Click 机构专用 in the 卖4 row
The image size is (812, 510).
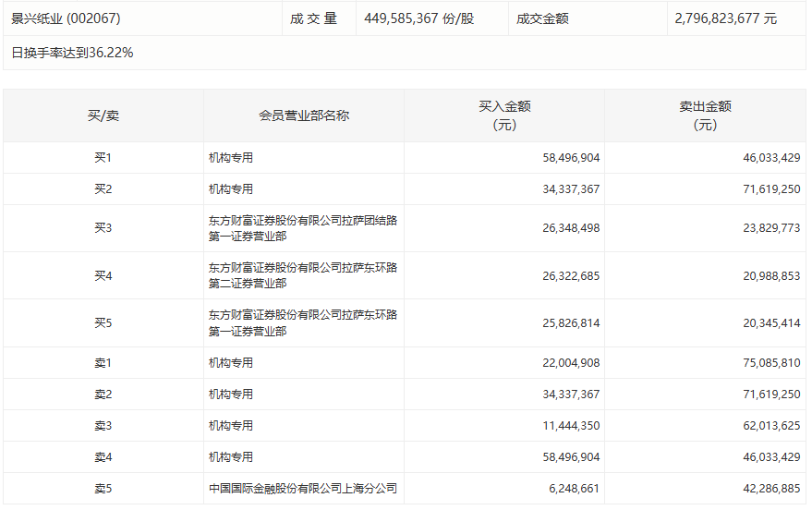click(230, 457)
